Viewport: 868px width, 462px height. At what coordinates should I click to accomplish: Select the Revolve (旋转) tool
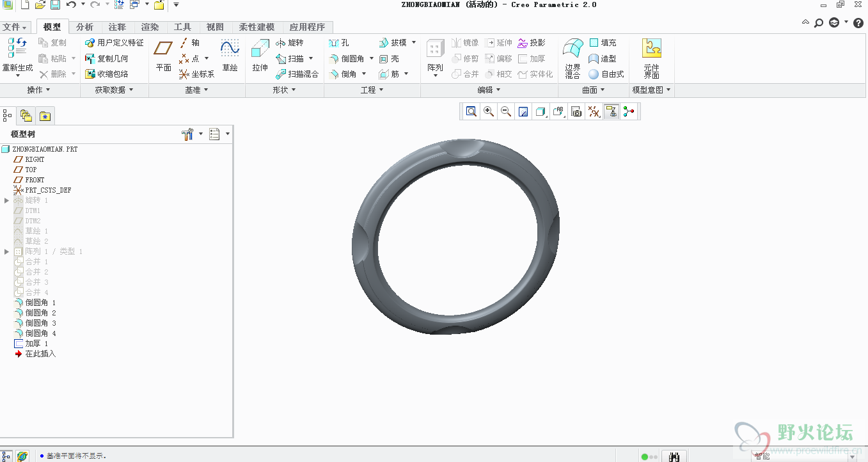290,43
